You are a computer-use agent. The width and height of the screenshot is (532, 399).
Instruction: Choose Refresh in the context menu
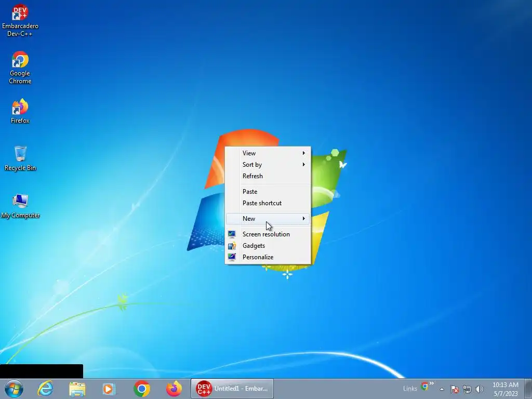click(268, 176)
